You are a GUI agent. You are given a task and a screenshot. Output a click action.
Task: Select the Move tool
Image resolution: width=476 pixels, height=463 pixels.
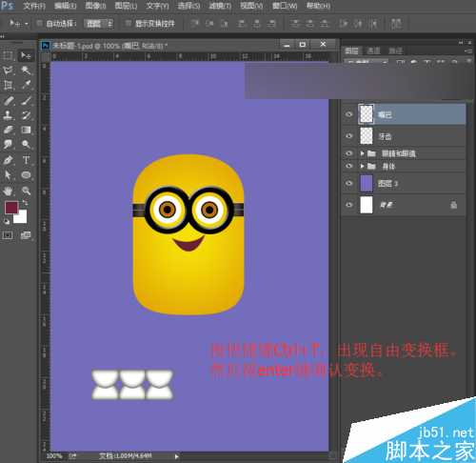coord(26,55)
